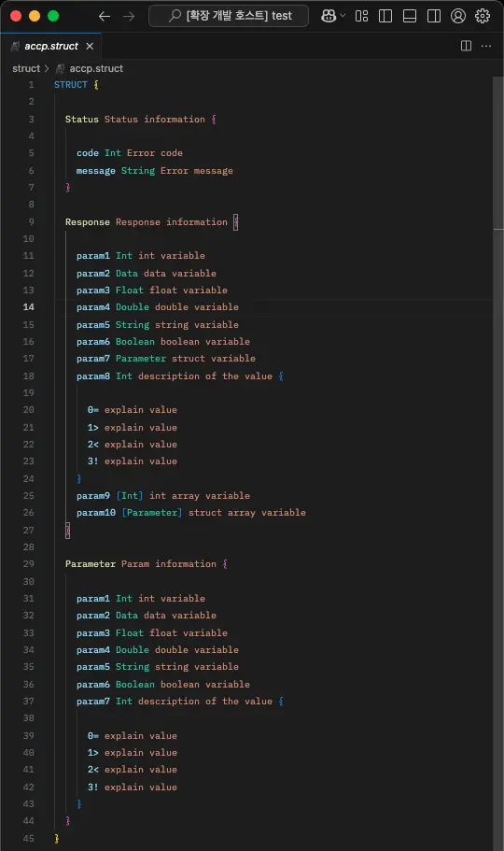The height and width of the screenshot is (851, 504).
Task: Click the command center search box
Action: (x=229, y=16)
